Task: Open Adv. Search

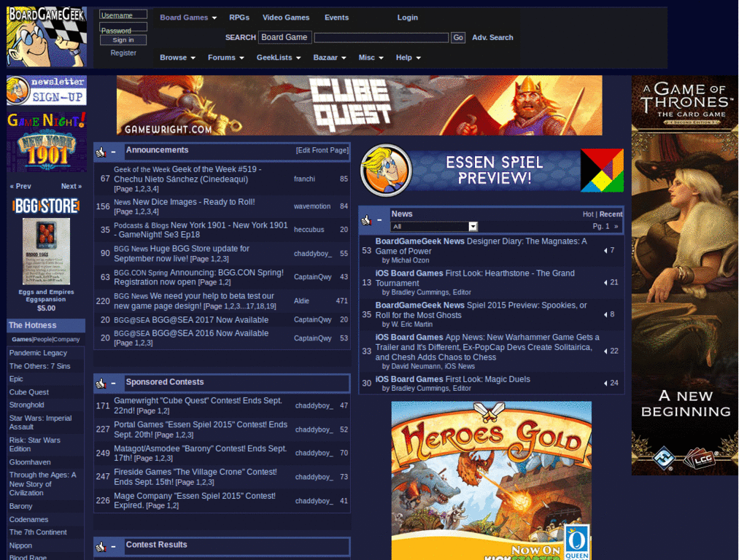Action: 492,38
